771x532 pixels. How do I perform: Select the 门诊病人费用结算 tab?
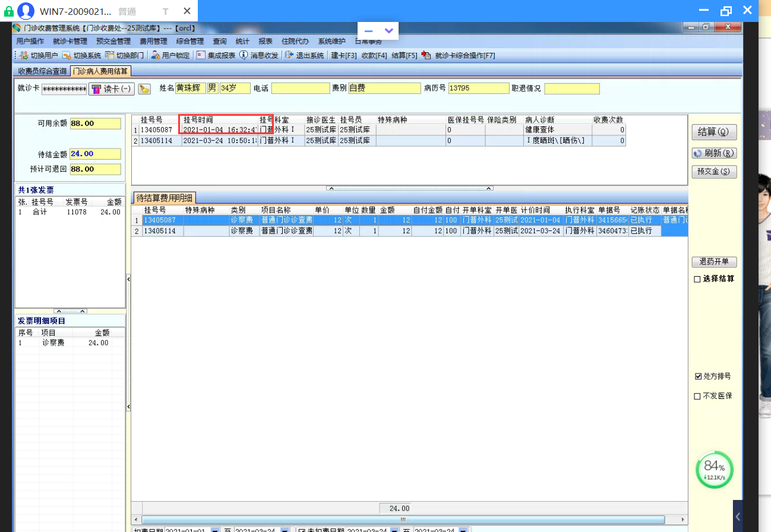100,71
